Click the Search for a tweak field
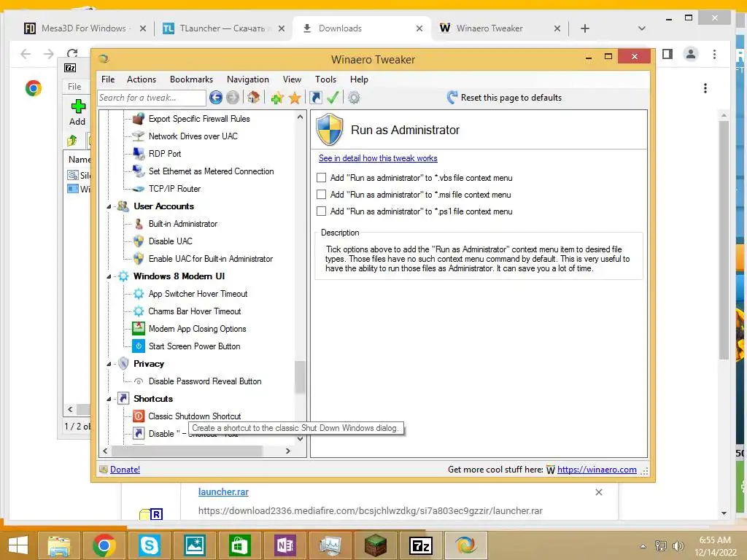Image resolution: width=747 pixels, height=560 pixels. 152,98
